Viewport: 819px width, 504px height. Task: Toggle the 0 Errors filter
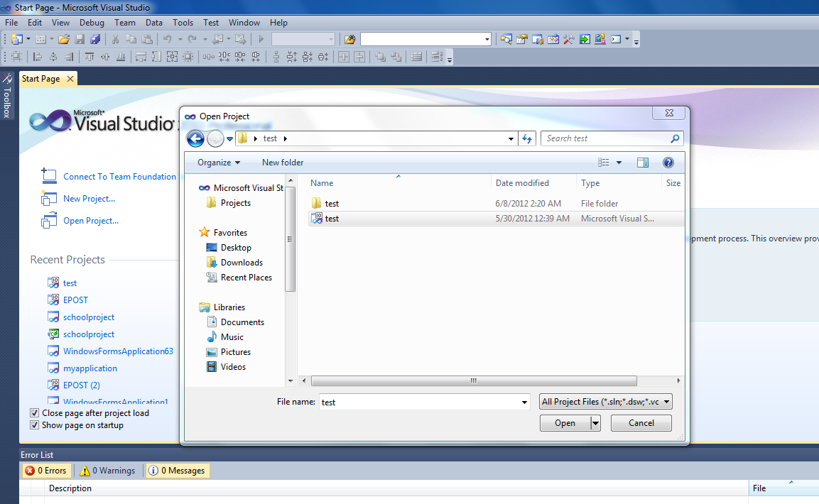coord(46,471)
